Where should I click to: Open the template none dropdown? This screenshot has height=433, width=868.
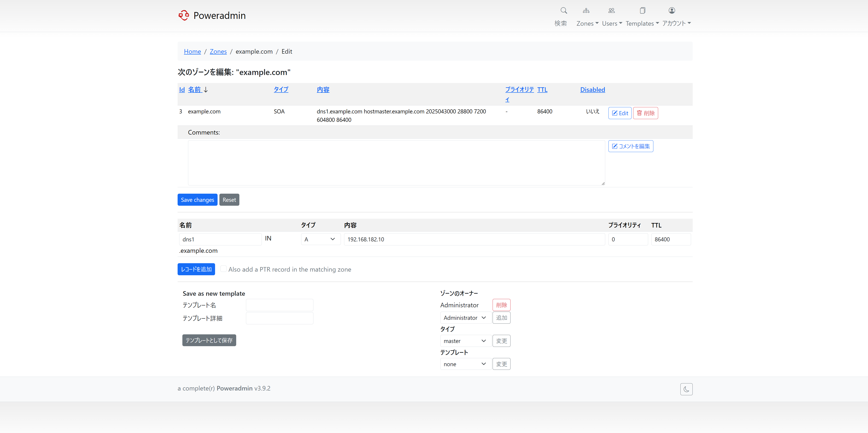(x=465, y=364)
